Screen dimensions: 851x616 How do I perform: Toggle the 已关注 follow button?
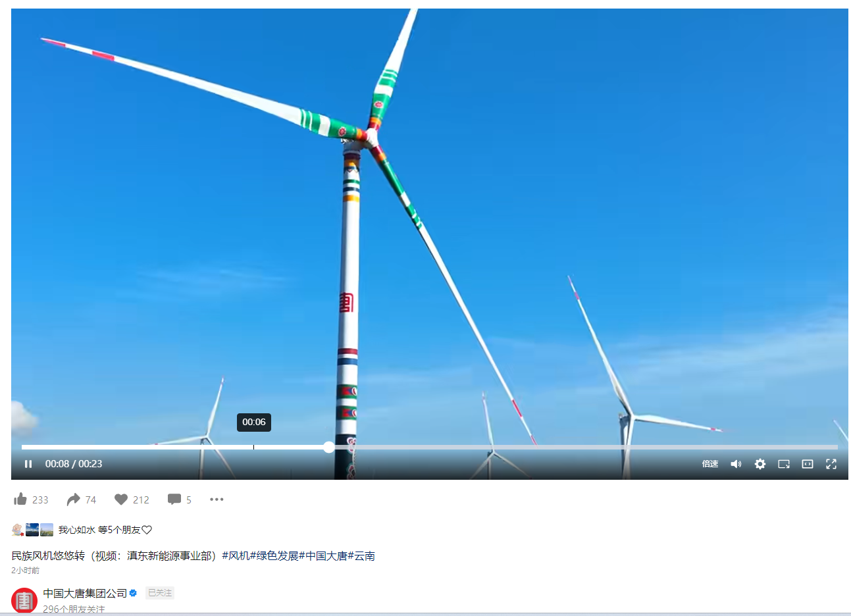click(160, 593)
